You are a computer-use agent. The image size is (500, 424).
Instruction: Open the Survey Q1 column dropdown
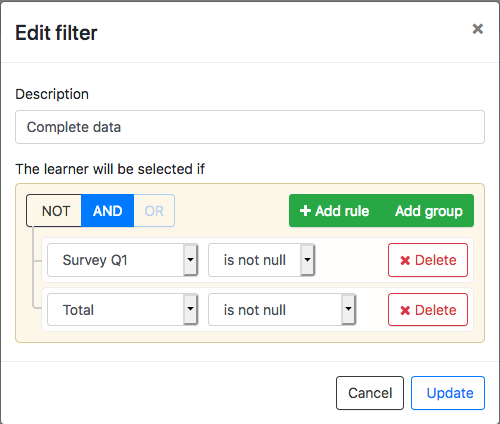[123, 260]
